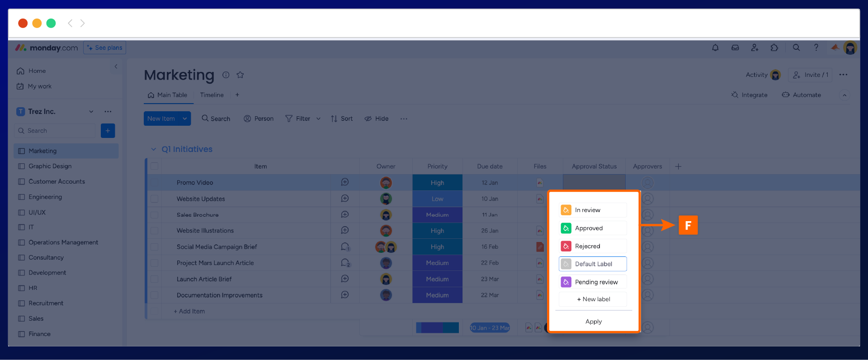
Task: Open the Trez Inc. workspace dropdown
Action: click(x=91, y=112)
